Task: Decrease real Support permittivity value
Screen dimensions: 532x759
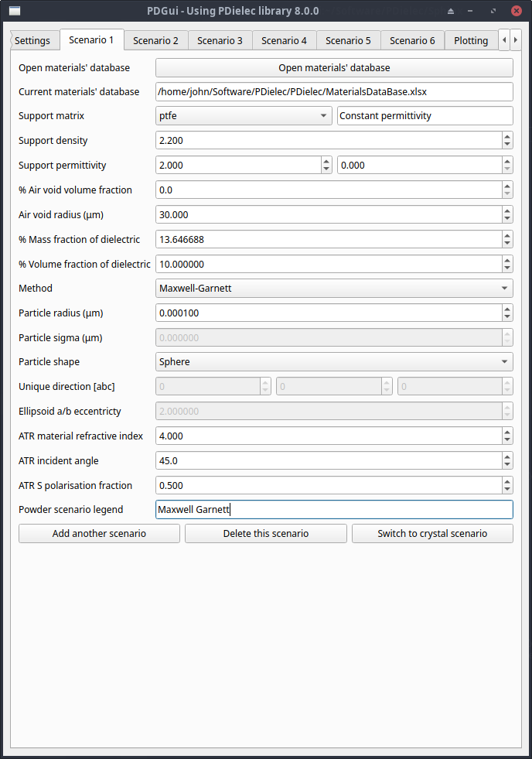Action: (x=326, y=169)
